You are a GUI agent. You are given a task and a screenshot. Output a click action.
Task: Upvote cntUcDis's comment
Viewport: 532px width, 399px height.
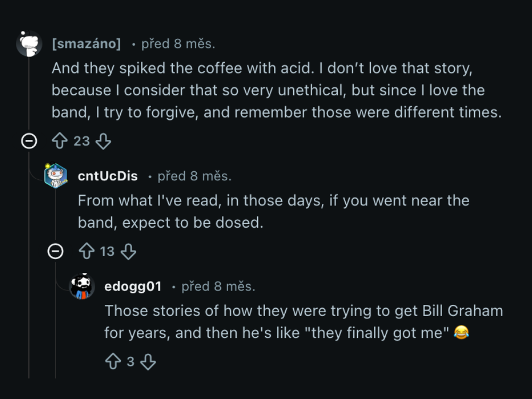(x=86, y=251)
